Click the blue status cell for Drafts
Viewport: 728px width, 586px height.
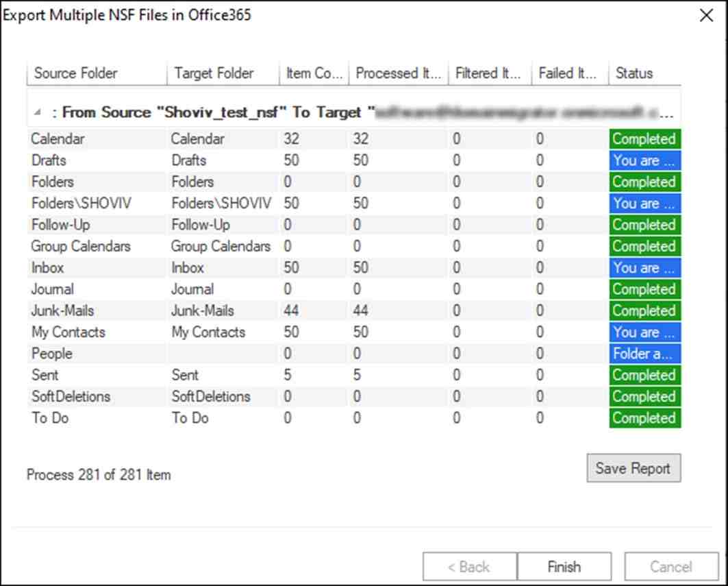[x=644, y=160]
